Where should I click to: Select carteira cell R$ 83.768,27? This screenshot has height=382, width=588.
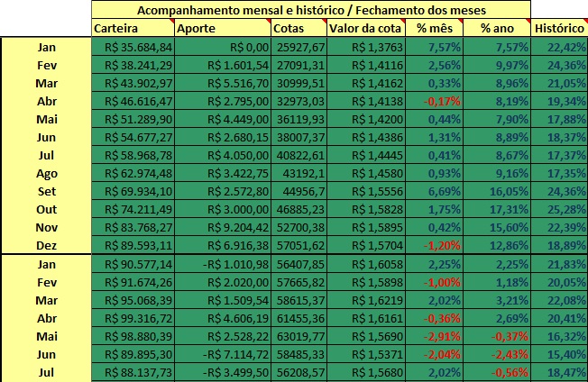pos(133,227)
